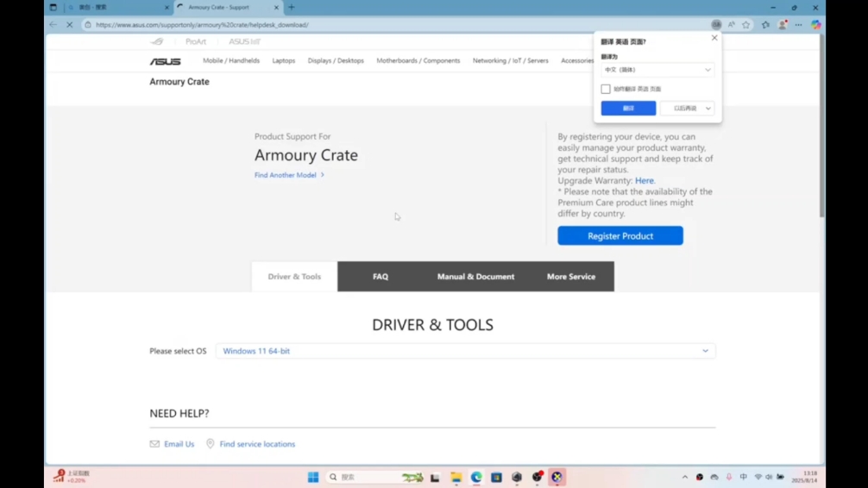Open Microsoft Store from the taskbar
Image resolution: width=868 pixels, height=488 pixels.
click(x=496, y=477)
